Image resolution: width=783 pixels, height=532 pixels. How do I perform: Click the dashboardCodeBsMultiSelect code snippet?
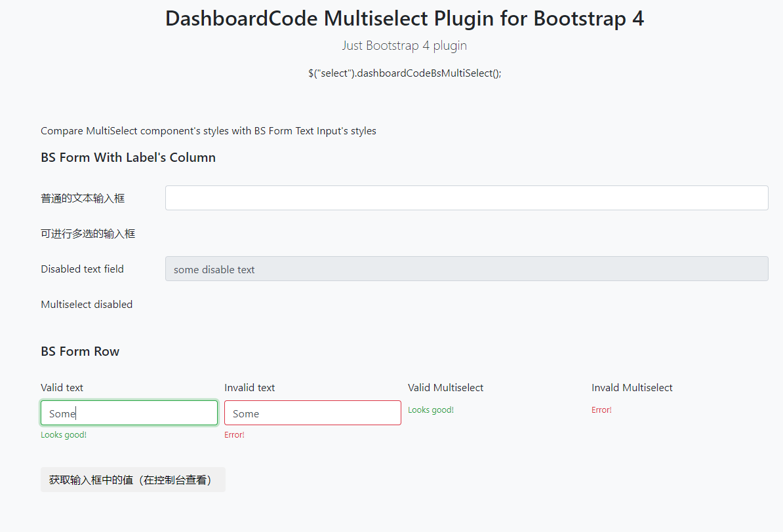[405, 73]
